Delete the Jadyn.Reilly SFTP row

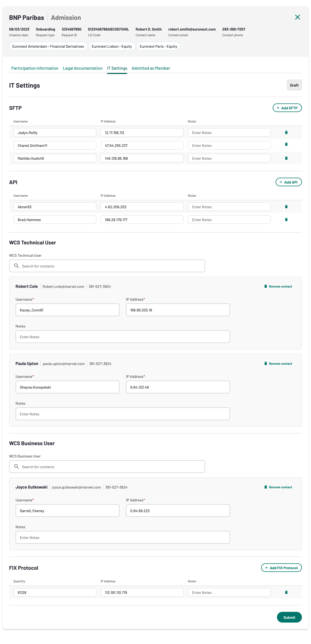[x=286, y=132]
